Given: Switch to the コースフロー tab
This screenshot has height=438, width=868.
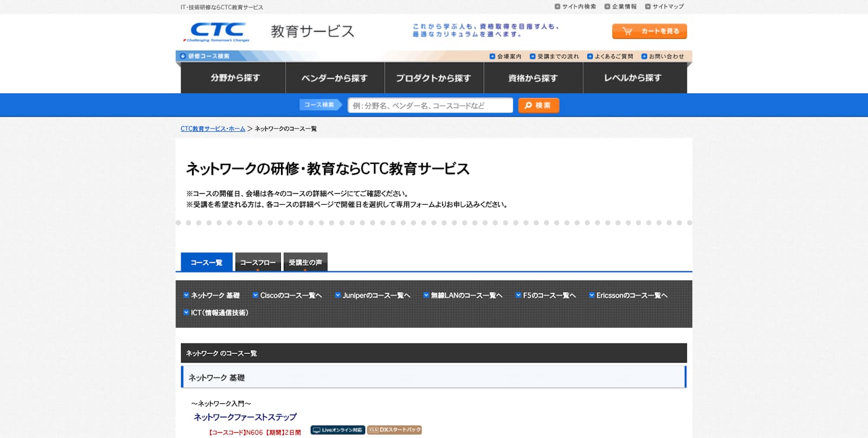Looking at the screenshot, I should coord(258,262).
